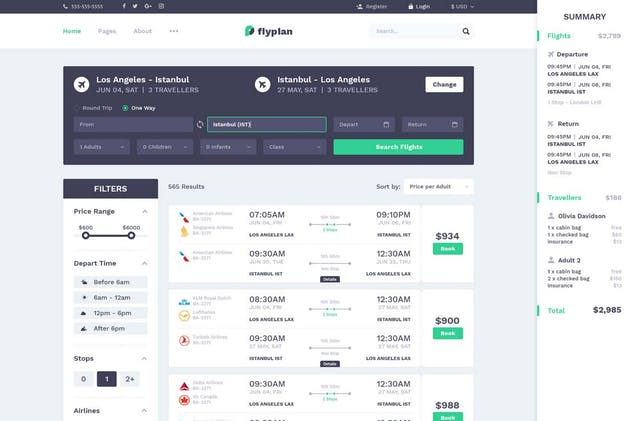Select 1 stop filter
Viewport: 632px width, 421px height.
point(107,379)
